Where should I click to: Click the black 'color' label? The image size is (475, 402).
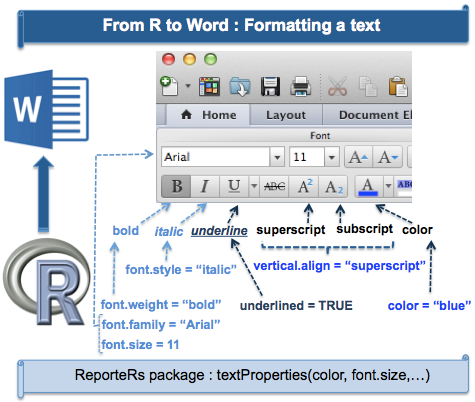click(417, 230)
